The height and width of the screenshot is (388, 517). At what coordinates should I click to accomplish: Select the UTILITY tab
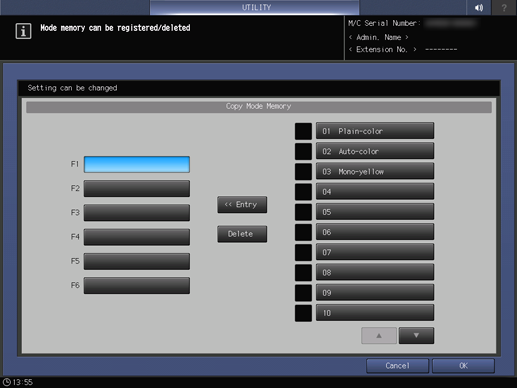[x=255, y=7]
